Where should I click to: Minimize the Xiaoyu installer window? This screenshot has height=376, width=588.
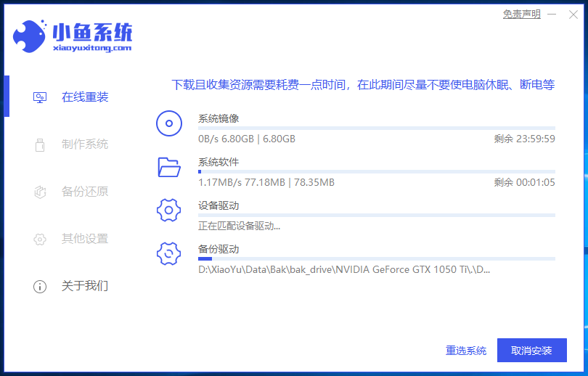(553, 14)
